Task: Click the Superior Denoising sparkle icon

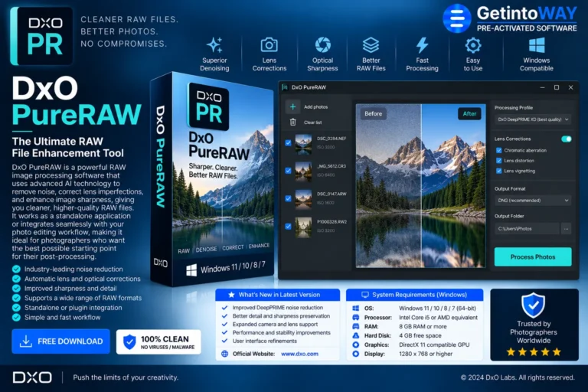Action: [x=214, y=45]
